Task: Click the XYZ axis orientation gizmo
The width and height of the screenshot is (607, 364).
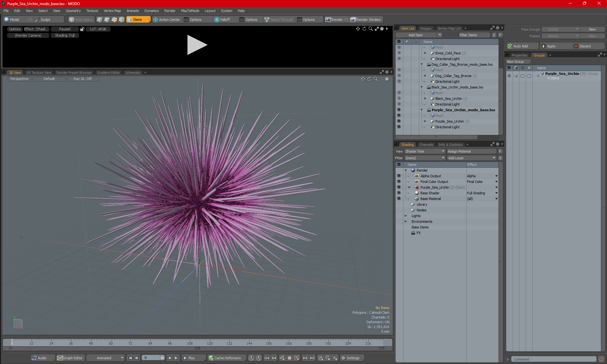Action: coord(17,324)
